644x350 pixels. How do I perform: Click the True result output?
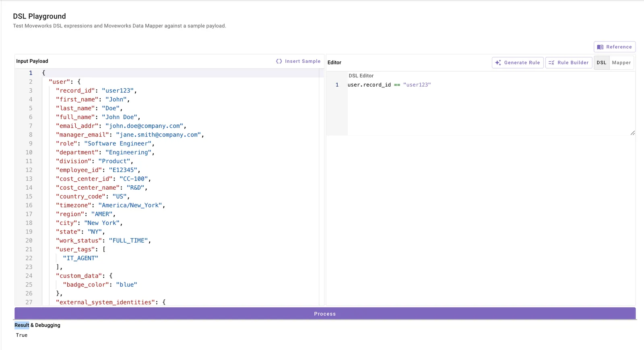coord(22,335)
